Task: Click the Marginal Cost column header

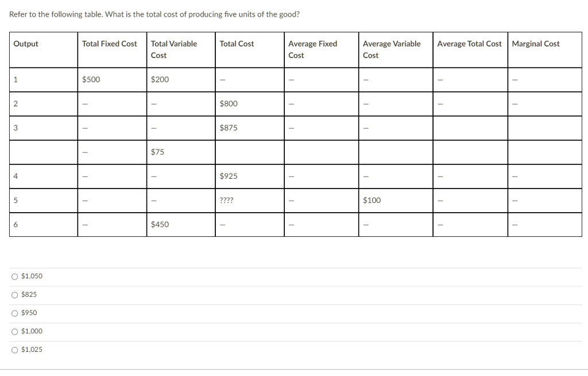Action: 536,44
